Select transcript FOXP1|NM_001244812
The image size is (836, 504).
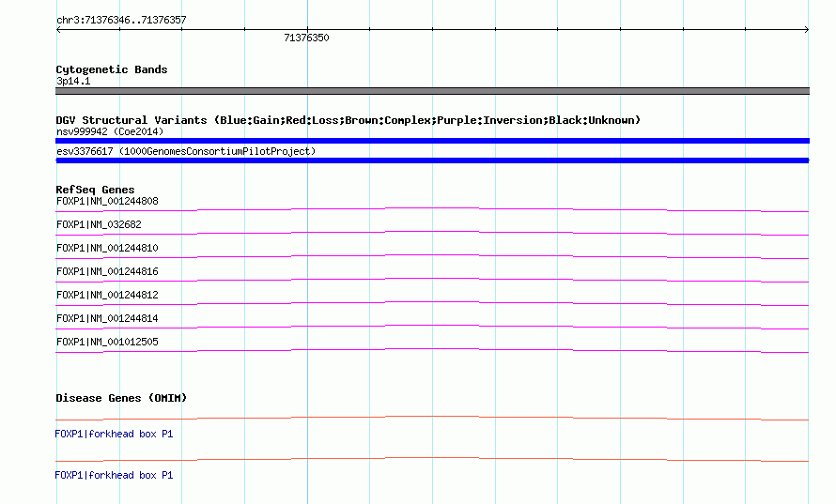107,295
